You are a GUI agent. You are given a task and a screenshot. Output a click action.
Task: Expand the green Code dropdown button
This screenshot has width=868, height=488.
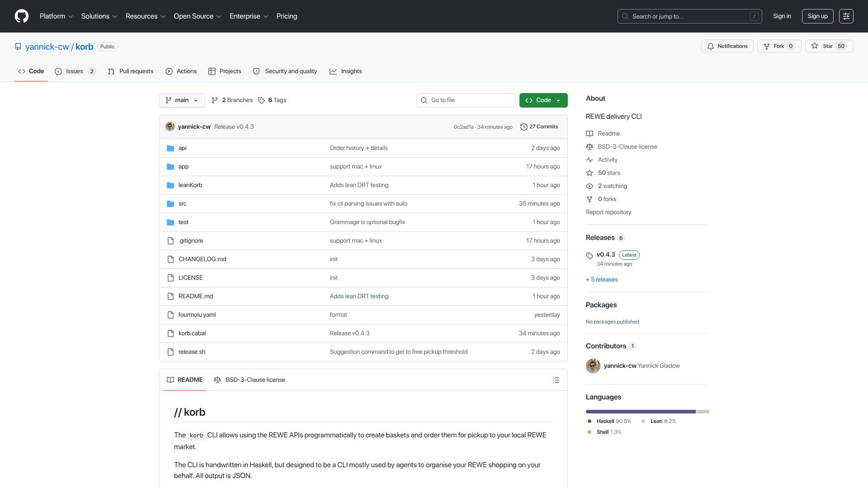click(543, 100)
